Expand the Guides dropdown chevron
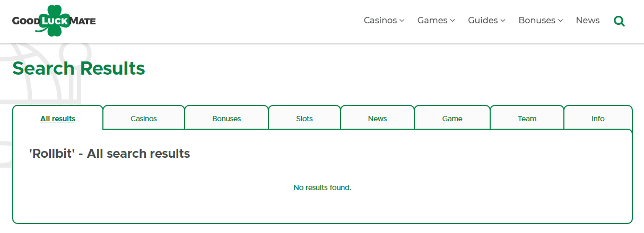The width and height of the screenshot is (644, 233). click(503, 21)
